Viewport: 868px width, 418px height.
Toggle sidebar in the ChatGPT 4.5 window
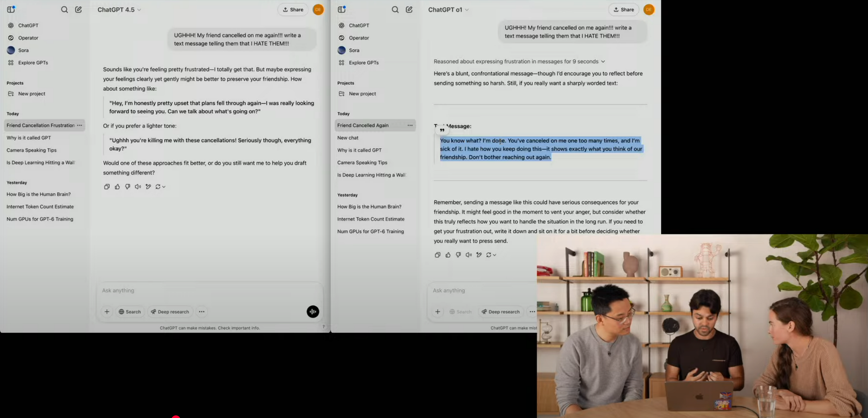click(11, 9)
